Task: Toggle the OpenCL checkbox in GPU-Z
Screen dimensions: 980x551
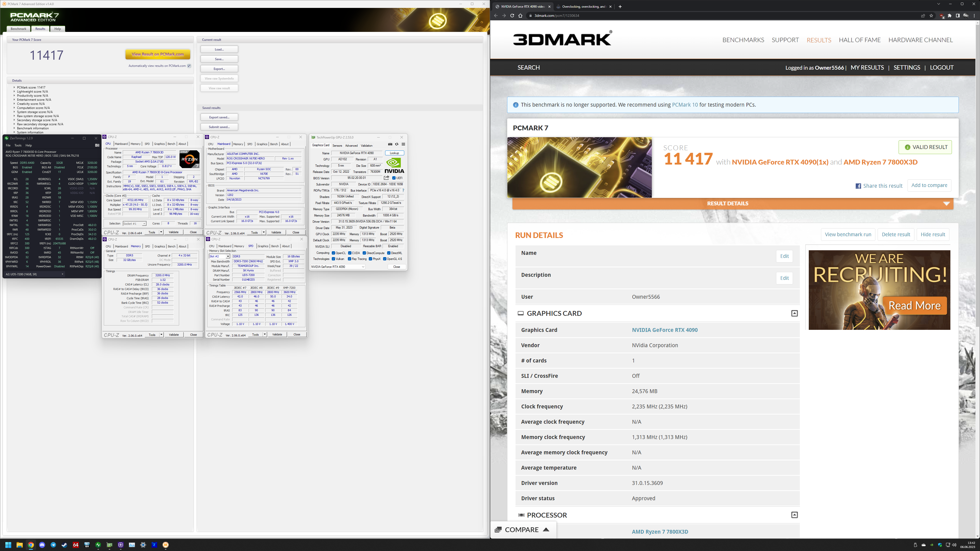Action: [x=333, y=253]
